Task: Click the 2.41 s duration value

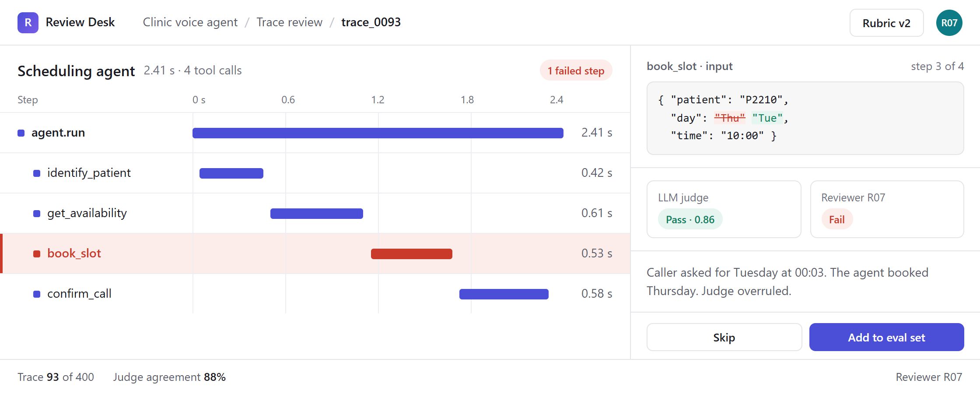Action: pyautogui.click(x=597, y=133)
